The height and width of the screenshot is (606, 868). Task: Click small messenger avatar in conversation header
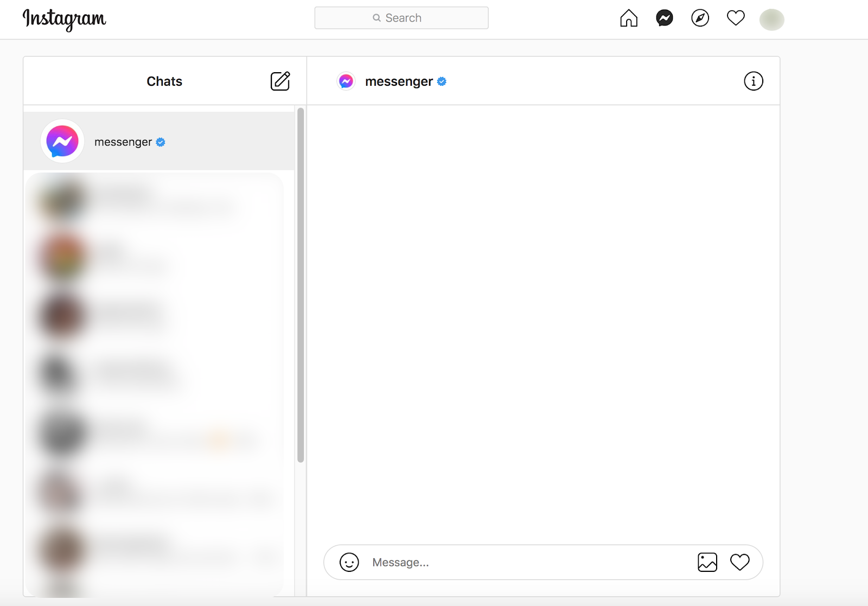[346, 81]
